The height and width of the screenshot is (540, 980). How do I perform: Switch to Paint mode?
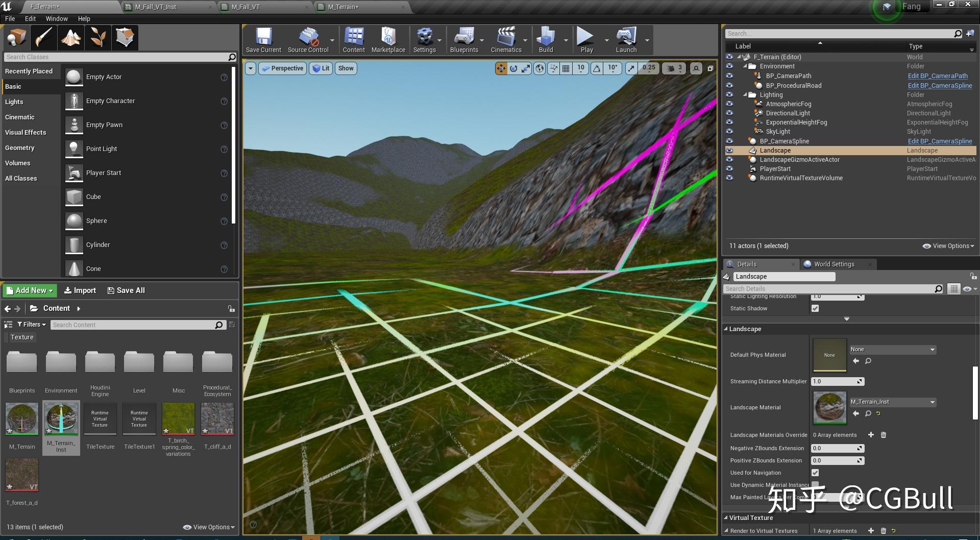point(44,37)
